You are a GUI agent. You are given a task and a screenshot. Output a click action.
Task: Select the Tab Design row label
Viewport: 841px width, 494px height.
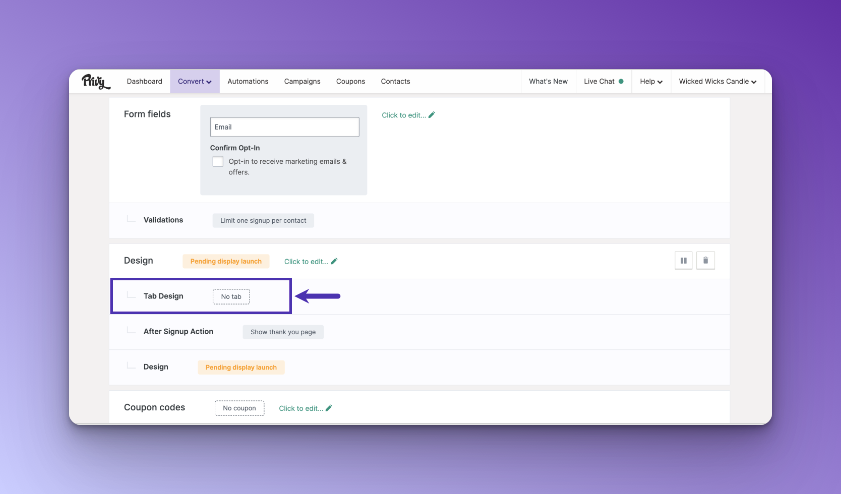tap(163, 296)
